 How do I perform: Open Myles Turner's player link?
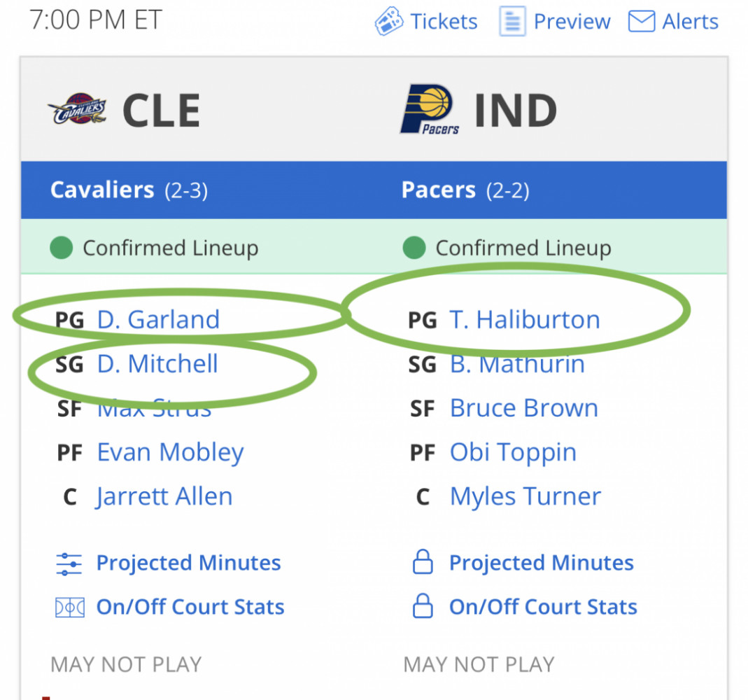(x=525, y=497)
